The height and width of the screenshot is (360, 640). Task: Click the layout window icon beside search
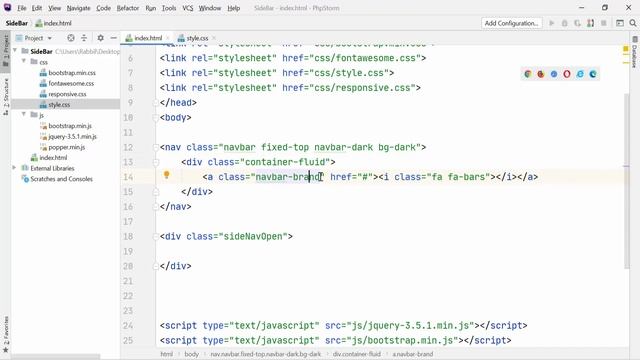(620, 23)
